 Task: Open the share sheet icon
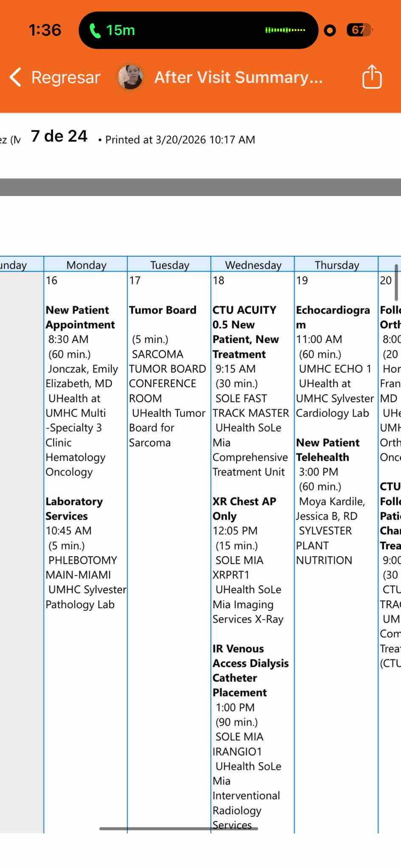[x=372, y=77]
